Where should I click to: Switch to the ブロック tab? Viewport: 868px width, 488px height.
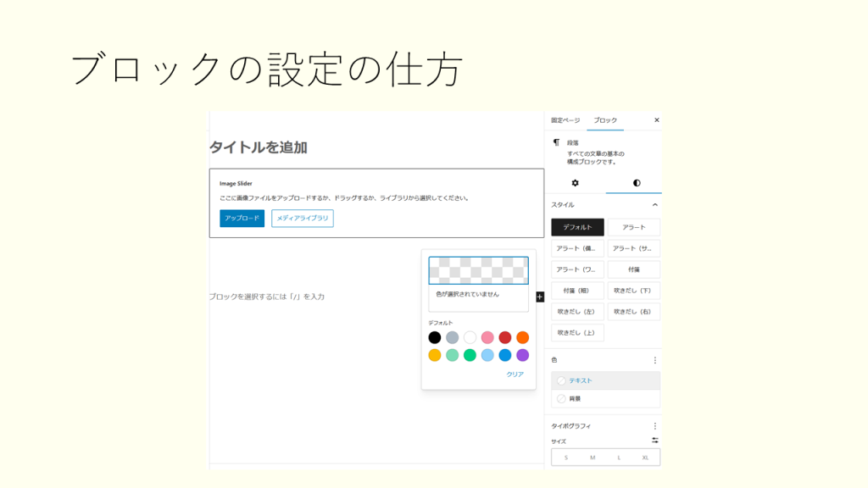605,120
